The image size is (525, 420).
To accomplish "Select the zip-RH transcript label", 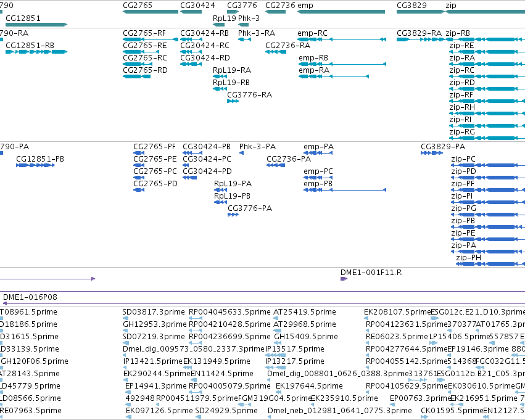I will coord(462,107).
